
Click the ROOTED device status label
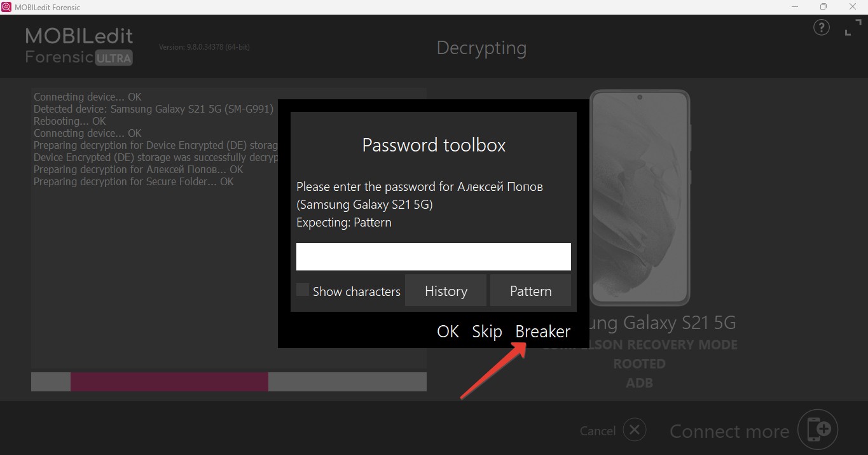tap(639, 364)
